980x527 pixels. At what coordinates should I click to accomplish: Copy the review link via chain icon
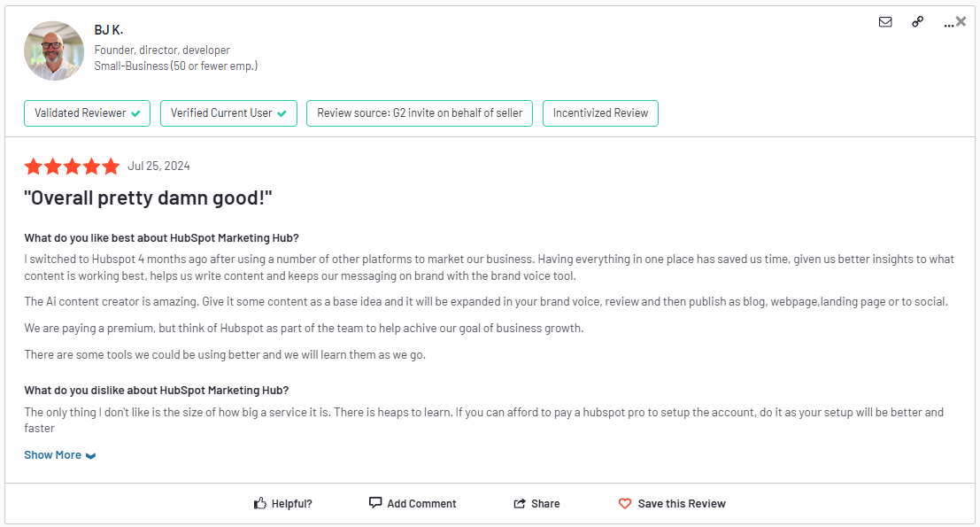click(917, 22)
